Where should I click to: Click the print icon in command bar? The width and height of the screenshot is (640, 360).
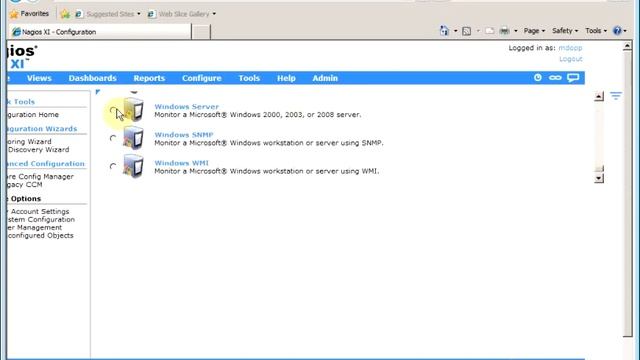504,31
